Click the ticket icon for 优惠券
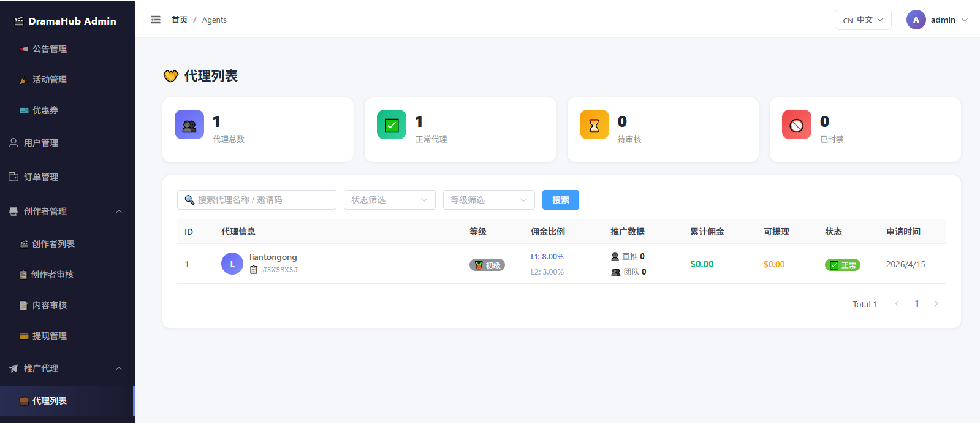980x423 pixels. pos(24,110)
